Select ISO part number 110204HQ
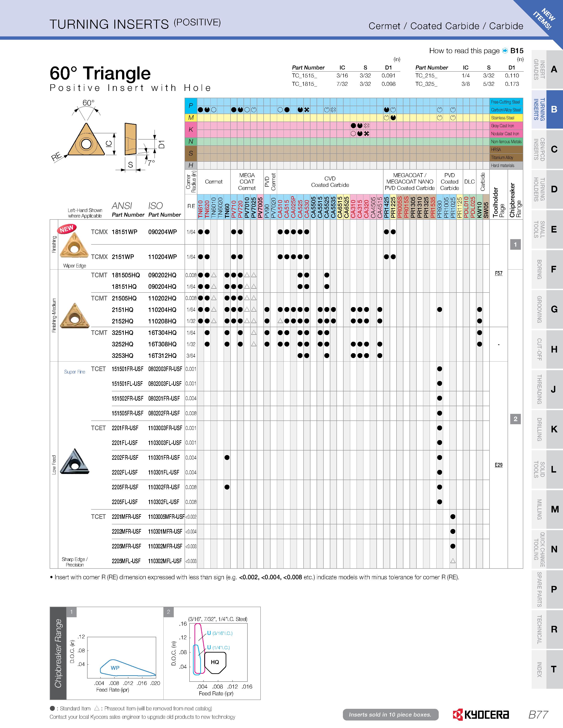The height and width of the screenshot is (728, 563). tap(162, 310)
